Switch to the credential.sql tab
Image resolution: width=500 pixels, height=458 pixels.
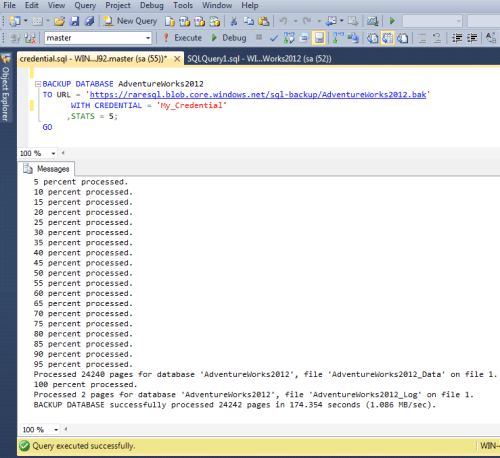tap(93, 59)
